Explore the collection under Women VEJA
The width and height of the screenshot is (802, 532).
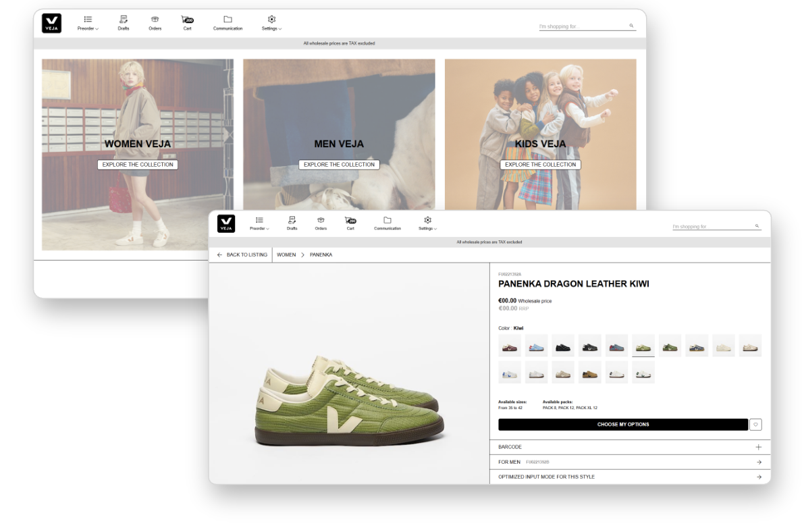point(138,165)
